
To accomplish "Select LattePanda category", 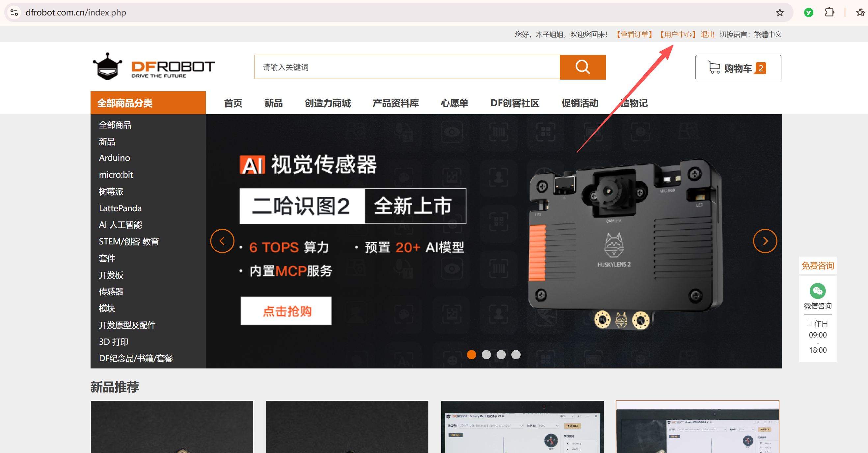I will coord(120,208).
